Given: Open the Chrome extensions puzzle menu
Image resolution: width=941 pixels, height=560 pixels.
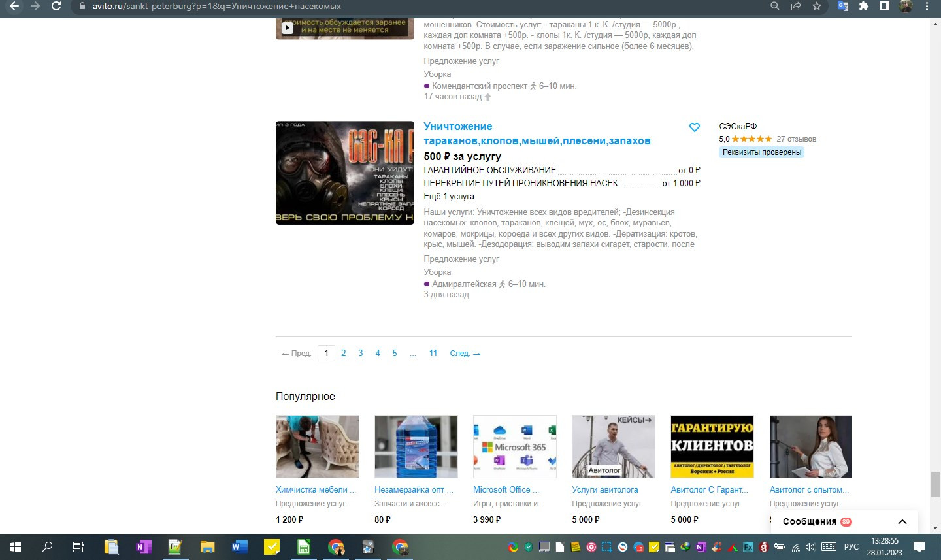Looking at the screenshot, I should [x=864, y=6].
